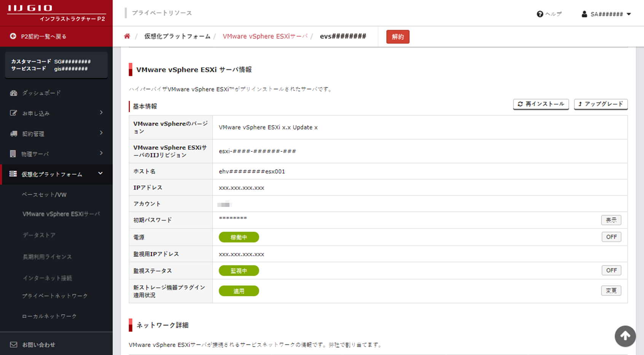Open データストア in the sidebar
This screenshot has width=644, height=355.
pos(39,235)
